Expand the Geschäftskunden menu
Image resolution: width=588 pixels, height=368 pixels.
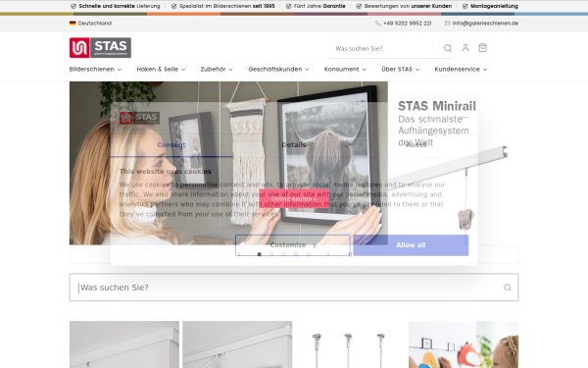coord(278,69)
